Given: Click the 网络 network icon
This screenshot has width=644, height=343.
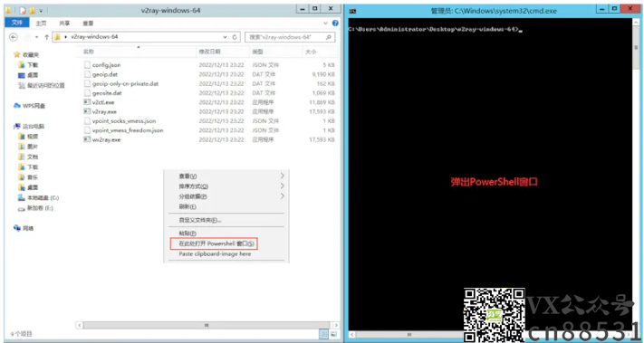Looking at the screenshot, I should (x=17, y=228).
